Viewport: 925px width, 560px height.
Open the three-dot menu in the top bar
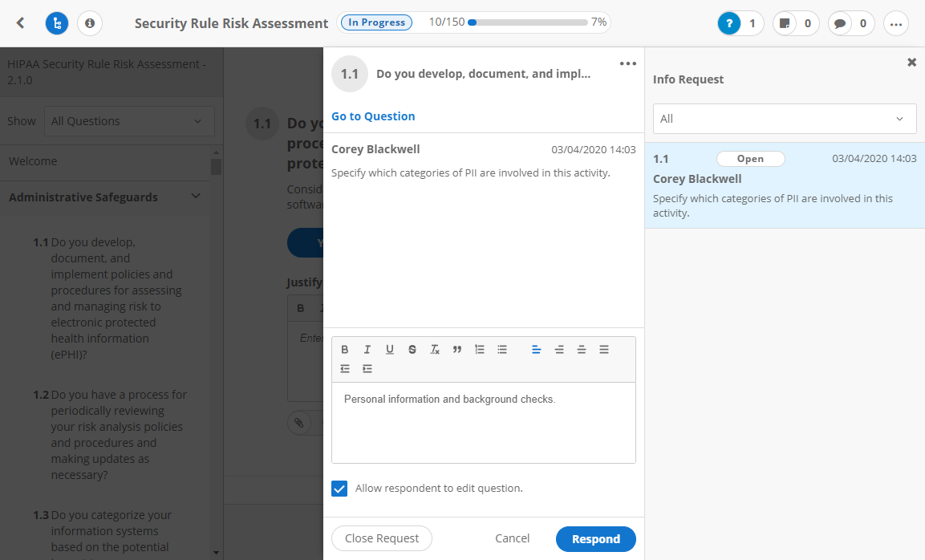pos(896,23)
